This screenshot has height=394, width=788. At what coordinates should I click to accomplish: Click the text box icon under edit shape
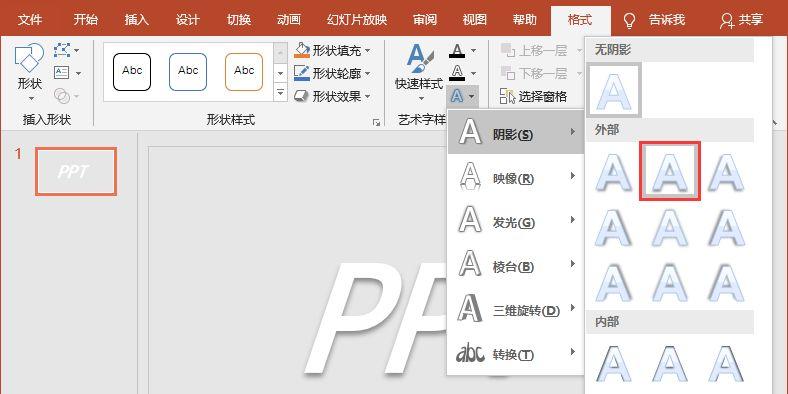(66, 73)
